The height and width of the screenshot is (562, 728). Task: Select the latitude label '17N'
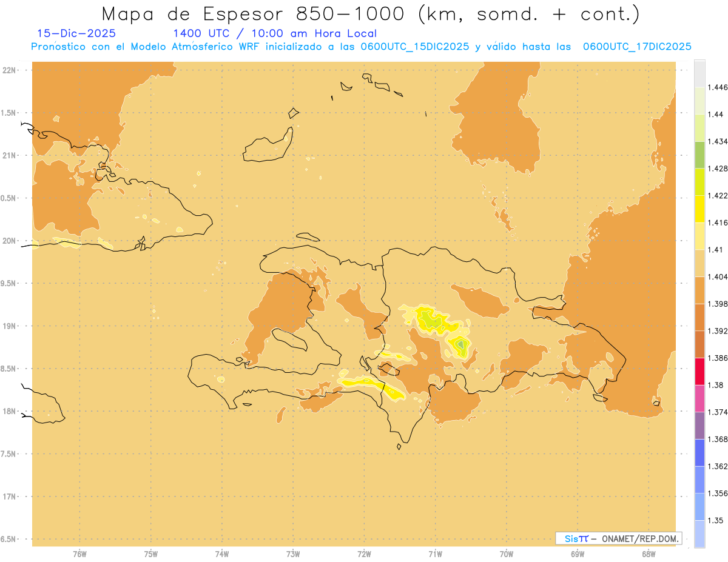tap(9, 497)
